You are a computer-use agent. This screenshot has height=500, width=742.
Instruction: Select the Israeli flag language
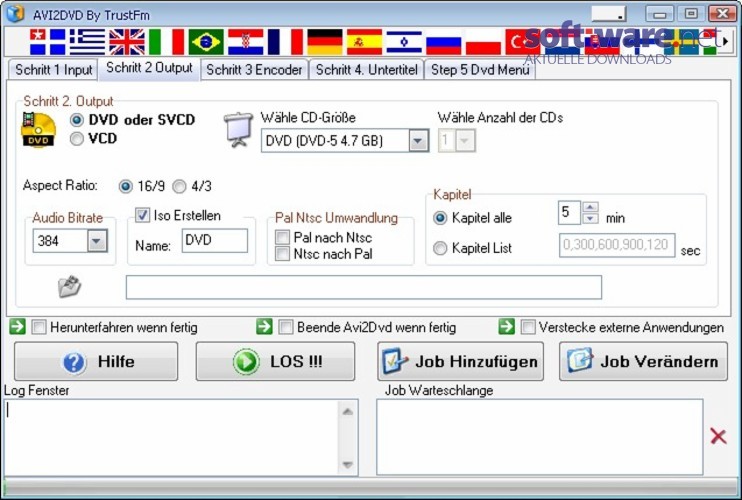(x=404, y=42)
